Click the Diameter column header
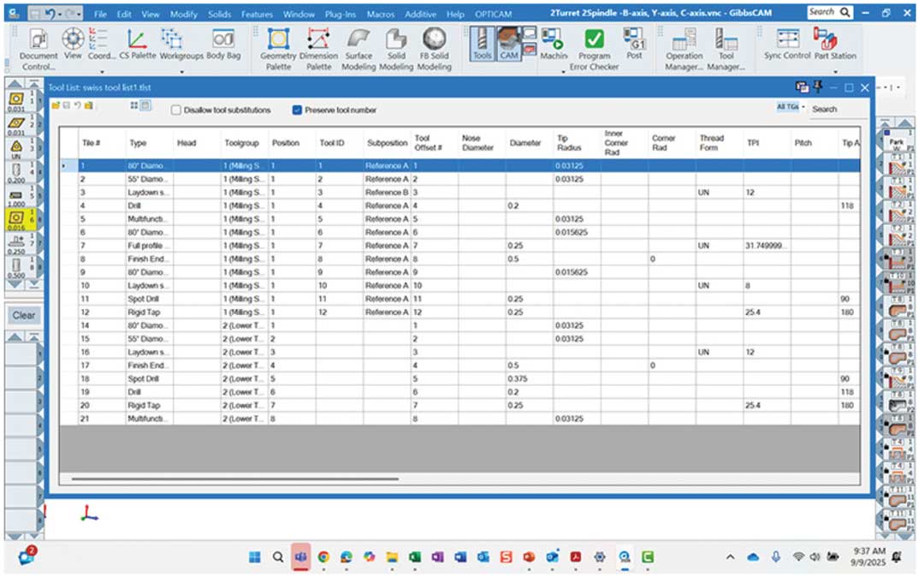 point(524,143)
